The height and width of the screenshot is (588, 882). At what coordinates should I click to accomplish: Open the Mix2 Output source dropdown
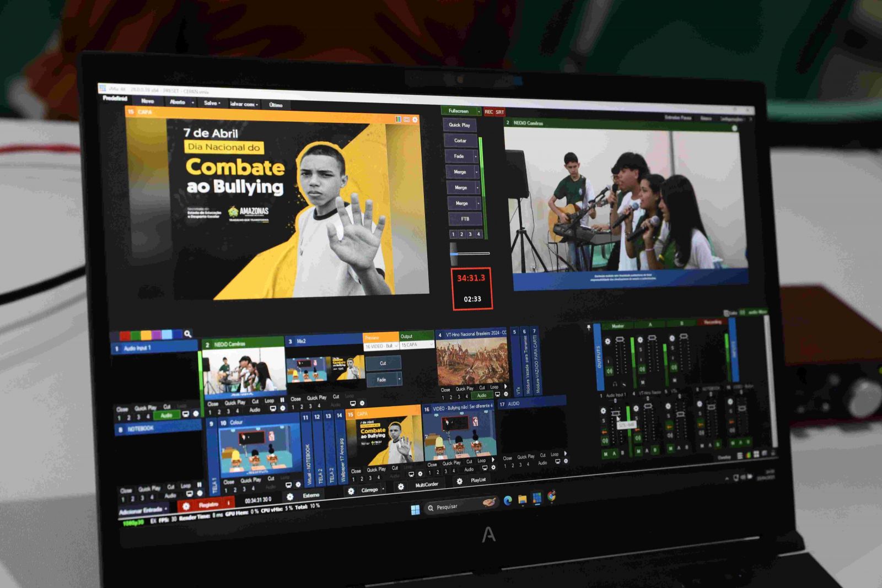[x=417, y=345]
